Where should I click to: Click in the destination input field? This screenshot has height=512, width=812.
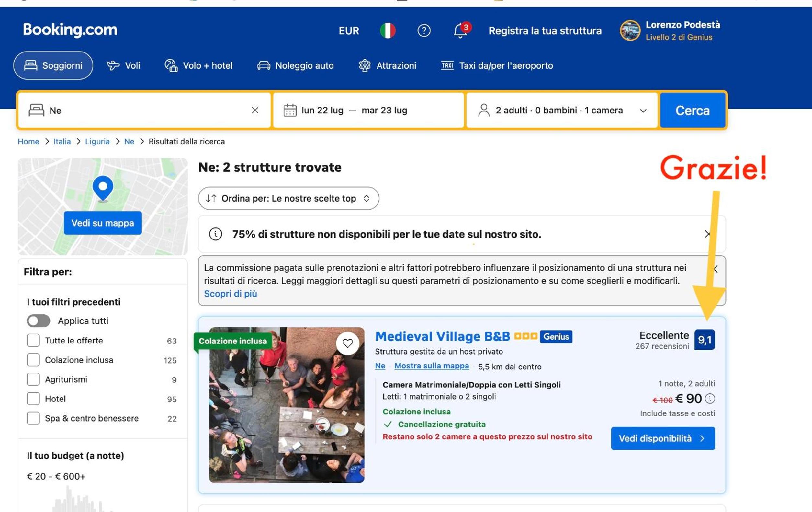[x=144, y=111]
